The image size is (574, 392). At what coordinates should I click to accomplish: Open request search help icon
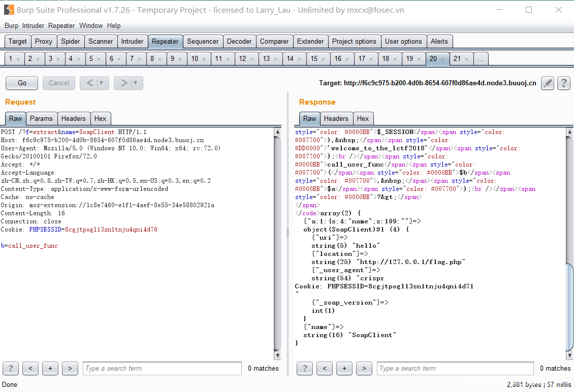11,368
